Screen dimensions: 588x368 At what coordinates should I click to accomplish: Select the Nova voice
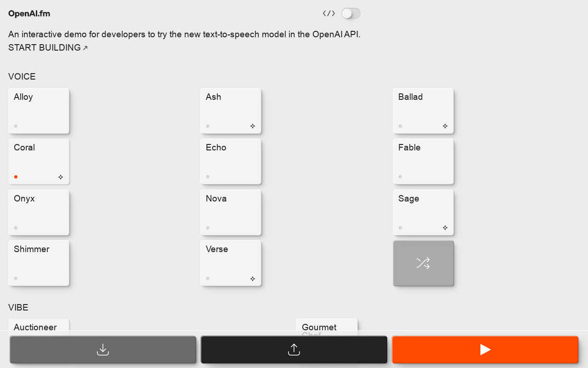pos(231,213)
